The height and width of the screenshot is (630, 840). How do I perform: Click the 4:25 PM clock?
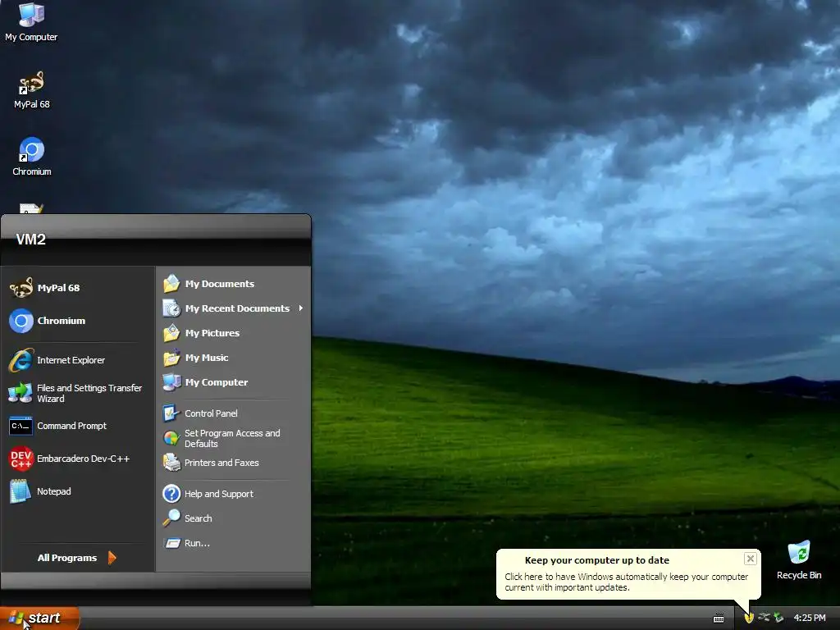click(x=810, y=618)
